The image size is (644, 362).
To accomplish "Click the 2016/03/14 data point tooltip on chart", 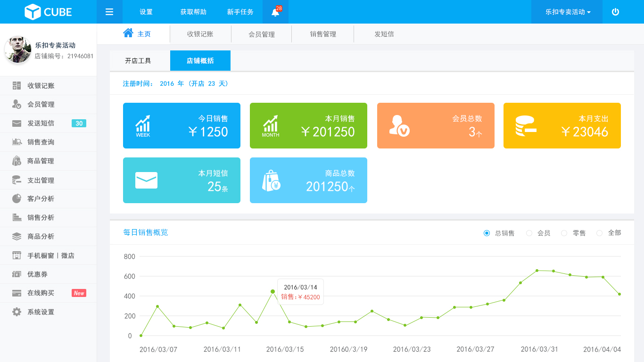I will point(300,291).
